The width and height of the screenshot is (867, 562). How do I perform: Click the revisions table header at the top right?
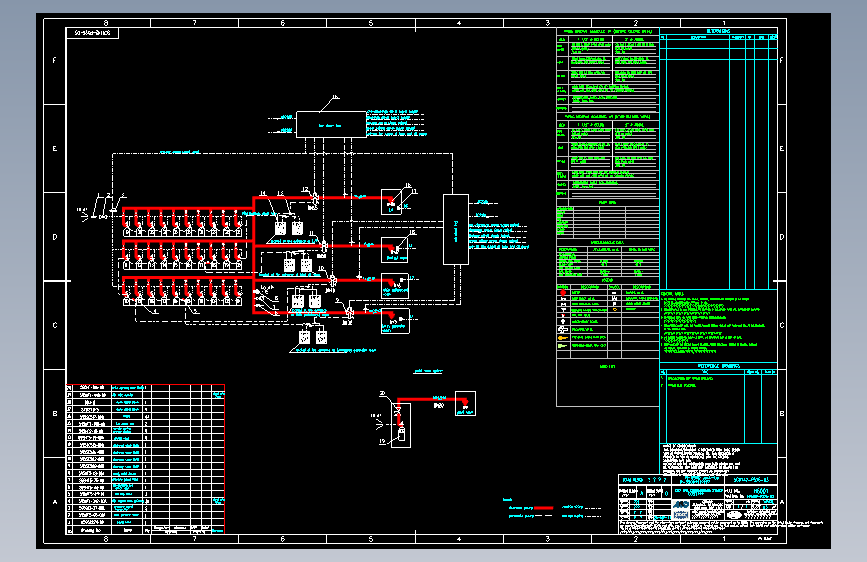point(718,31)
